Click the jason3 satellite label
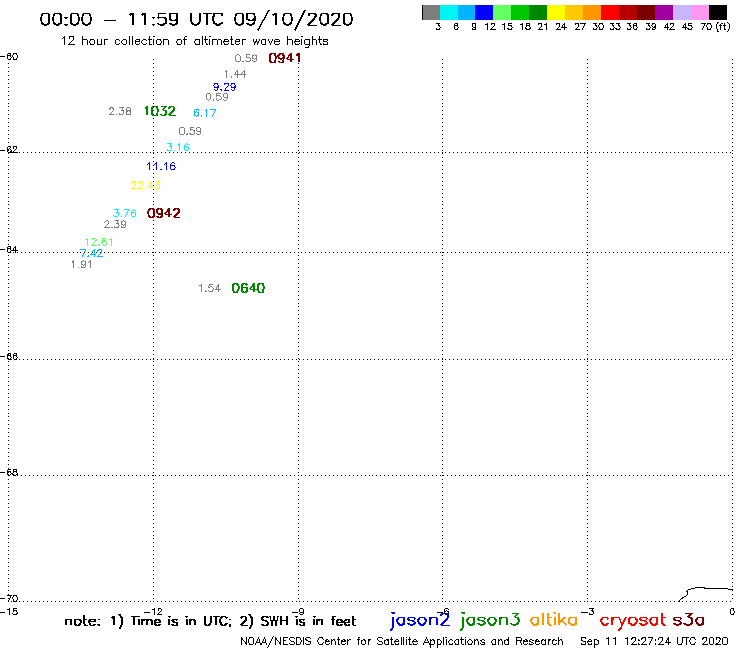 490,620
